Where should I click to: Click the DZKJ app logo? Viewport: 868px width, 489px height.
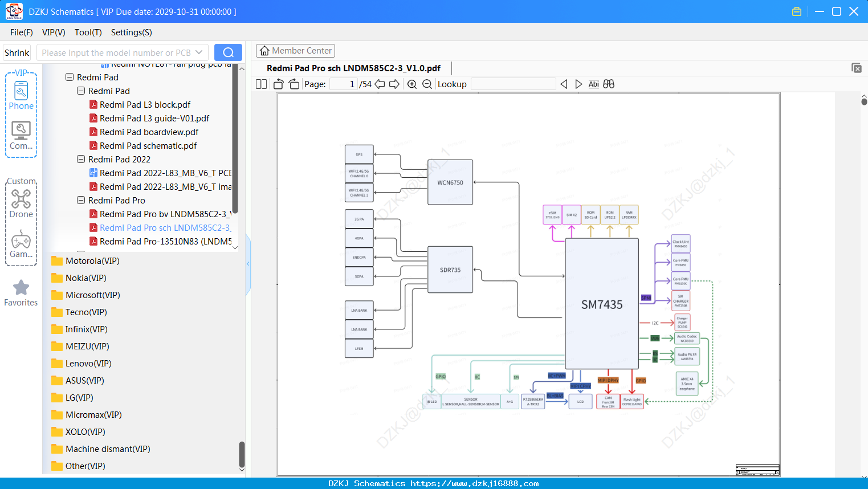(x=14, y=11)
